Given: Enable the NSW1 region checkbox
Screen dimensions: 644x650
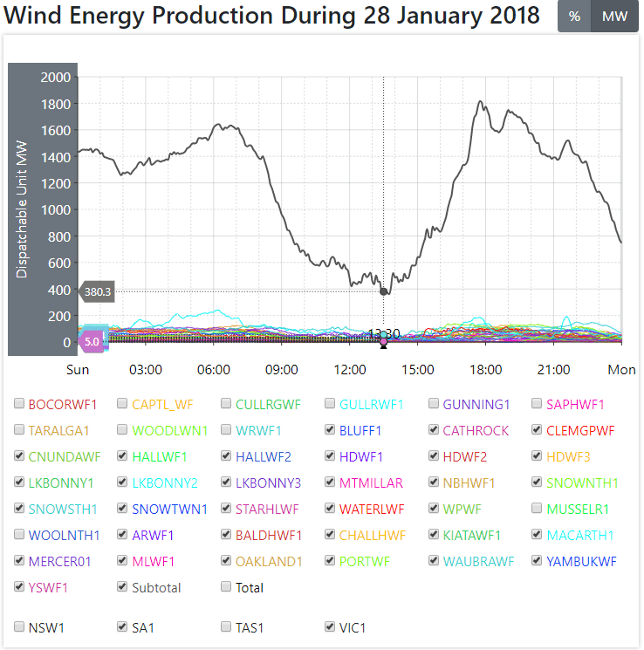Looking at the screenshot, I should [20, 626].
